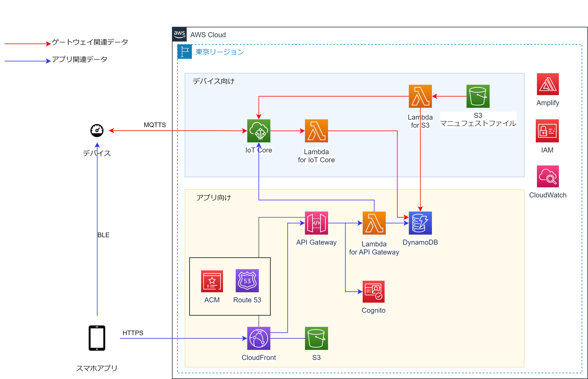The height and width of the screenshot is (379, 588).
Task: Click the デバイス向け group title
Action: pyautogui.click(x=214, y=81)
